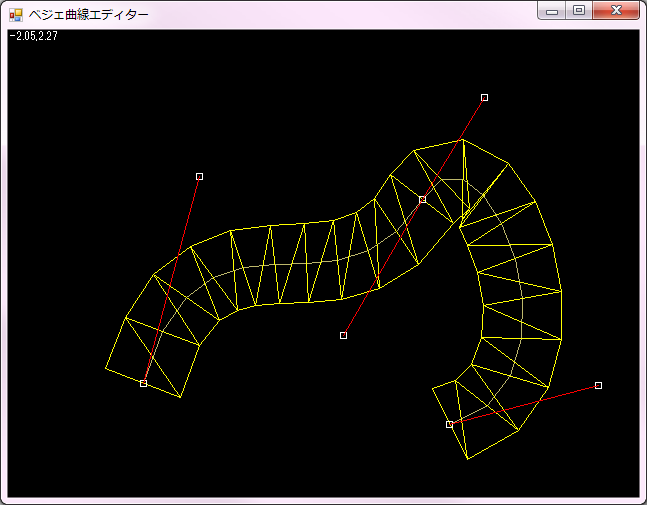
Task: Click the coordinate readout -2.05,2.27
Action: coord(30,36)
